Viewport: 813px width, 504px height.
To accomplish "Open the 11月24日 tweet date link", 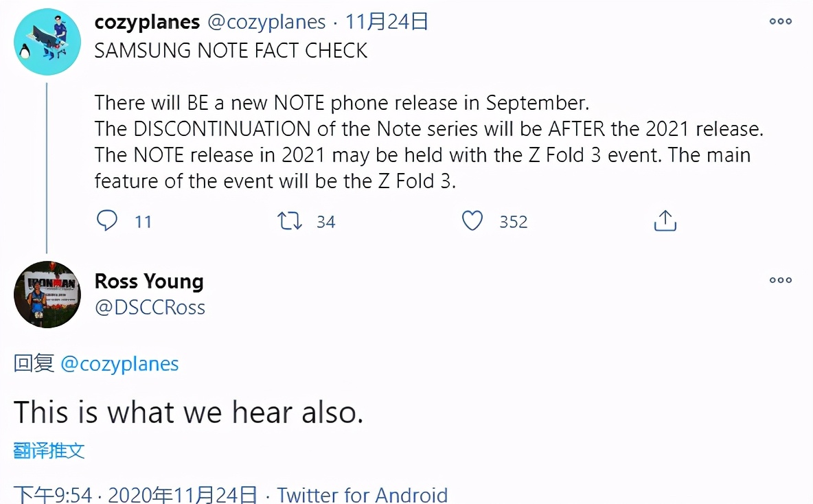I will (x=387, y=22).
